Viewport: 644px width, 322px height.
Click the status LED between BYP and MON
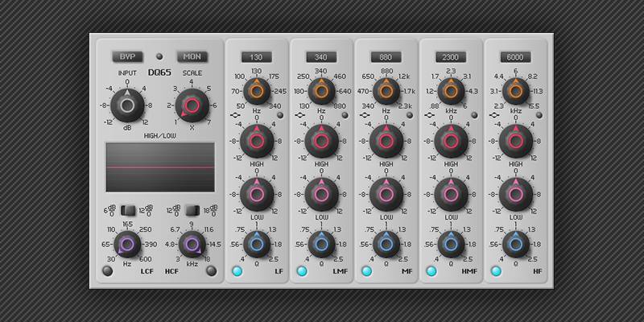coord(159,56)
